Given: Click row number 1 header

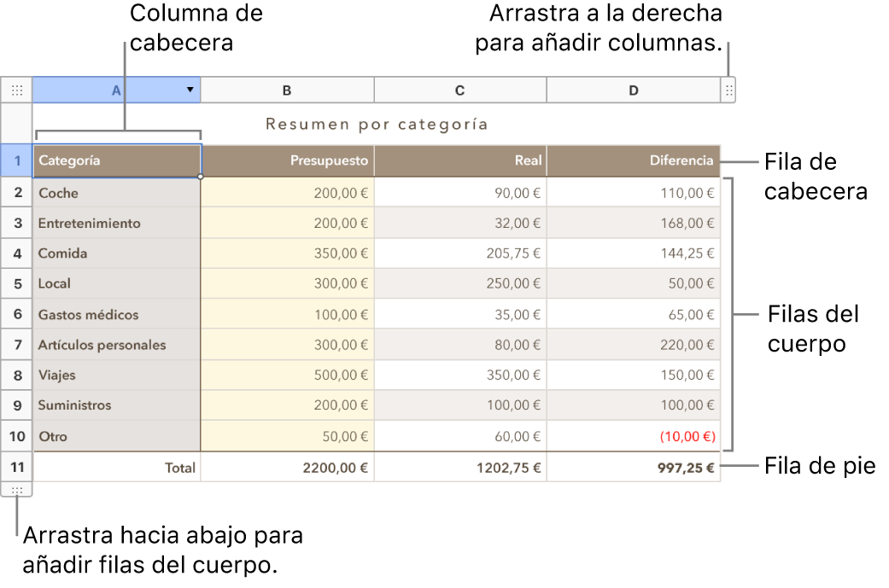Looking at the screenshot, I should pyautogui.click(x=16, y=160).
